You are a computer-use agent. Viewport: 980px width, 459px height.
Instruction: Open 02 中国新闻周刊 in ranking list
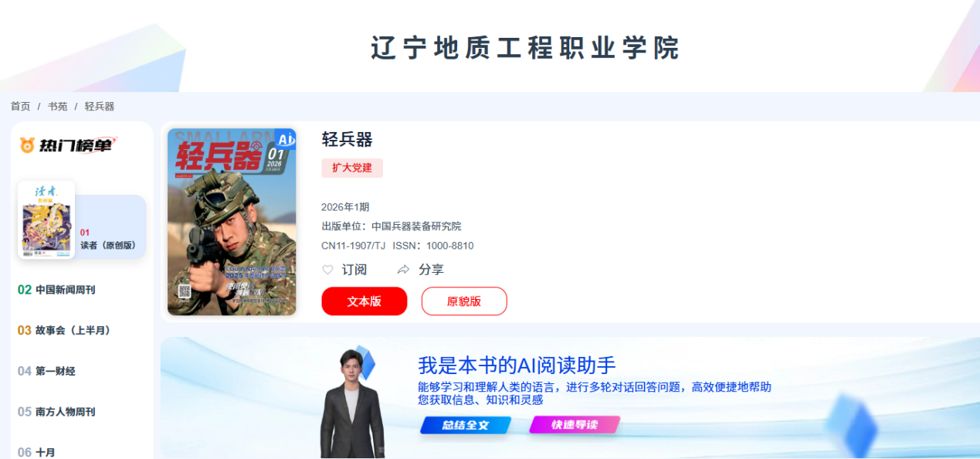point(56,290)
